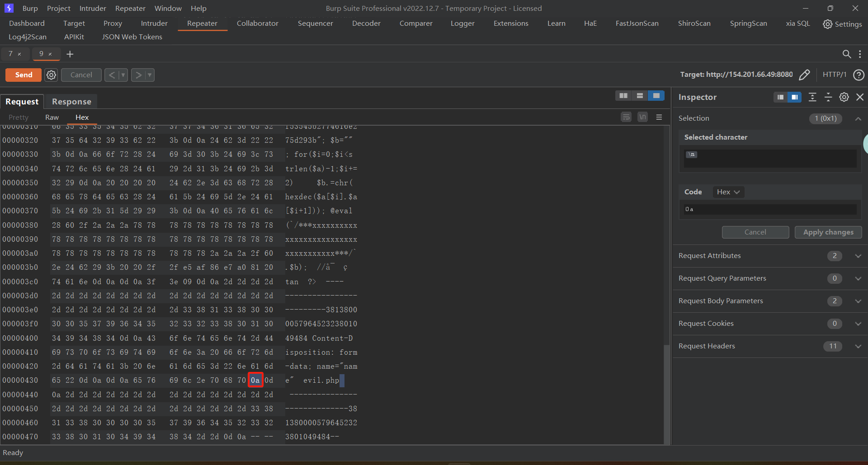
Task: Open the xia SQL tab
Action: pos(798,23)
